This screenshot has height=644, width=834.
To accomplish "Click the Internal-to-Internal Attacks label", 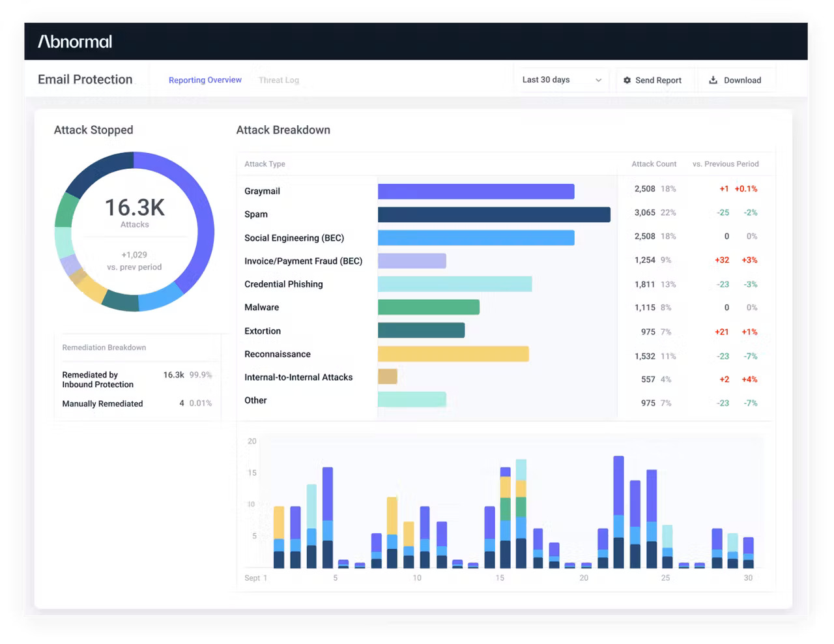I will (298, 377).
